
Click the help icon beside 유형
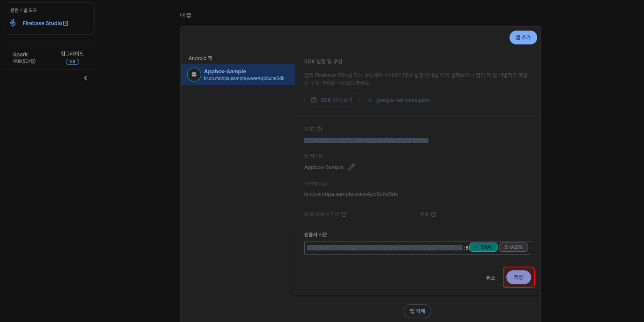point(434,214)
